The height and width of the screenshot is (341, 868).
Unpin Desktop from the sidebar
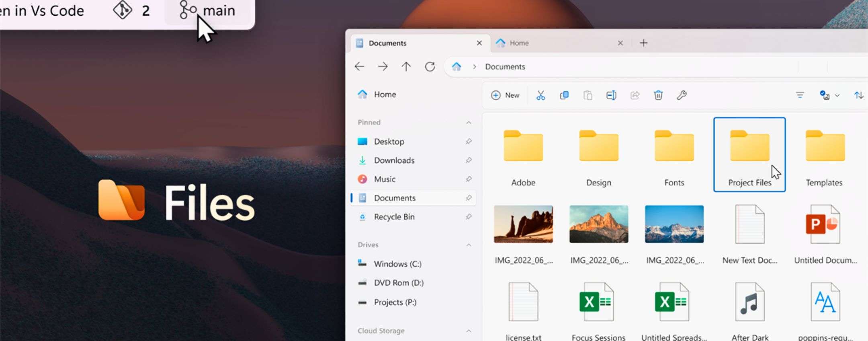(469, 142)
